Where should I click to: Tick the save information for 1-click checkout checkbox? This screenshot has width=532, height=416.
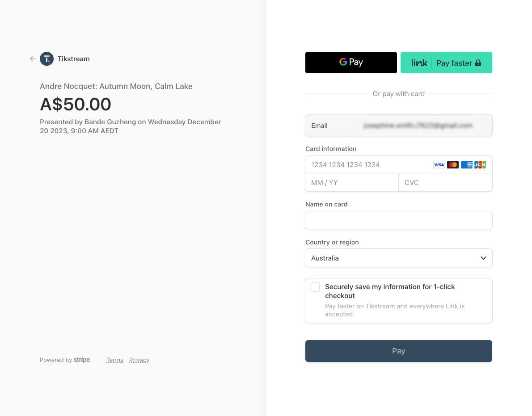315,287
